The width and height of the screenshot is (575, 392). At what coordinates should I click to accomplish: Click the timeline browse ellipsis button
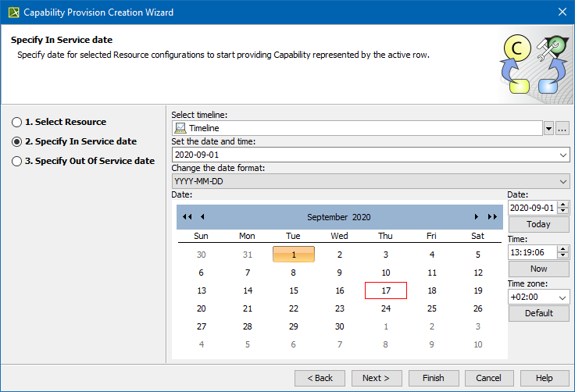(x=562, y=128)
